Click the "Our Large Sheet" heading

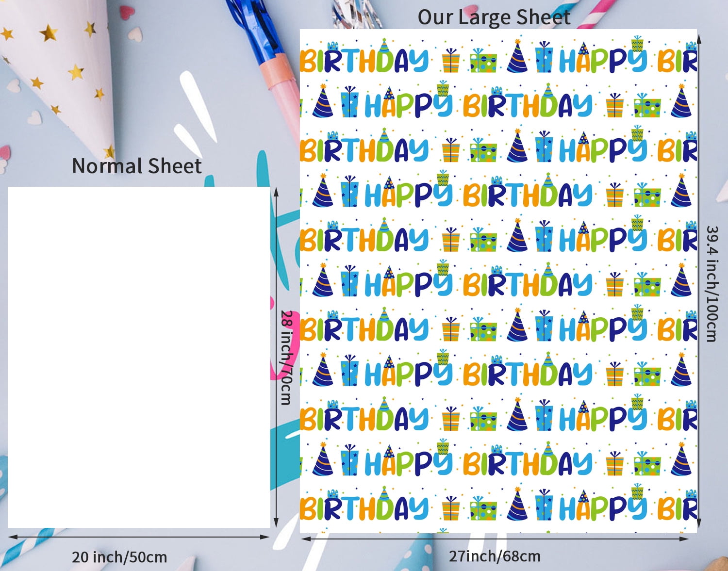click(494, 17)
